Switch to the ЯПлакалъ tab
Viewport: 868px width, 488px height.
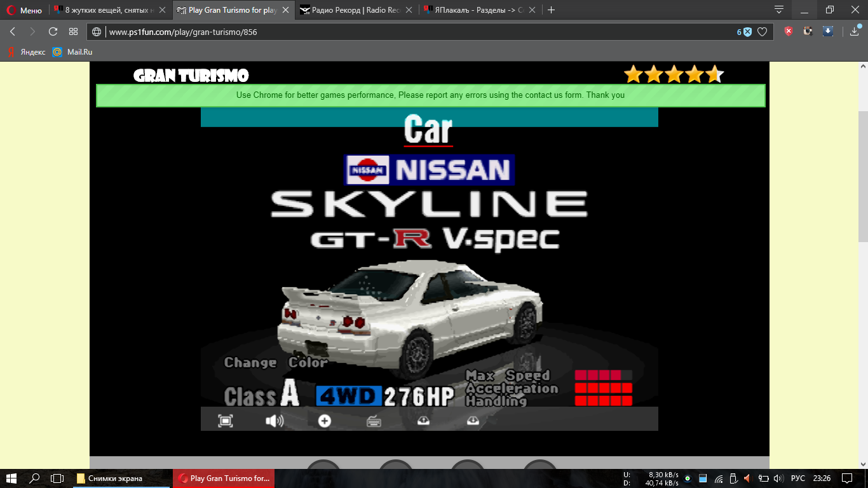tap(480, 10)
